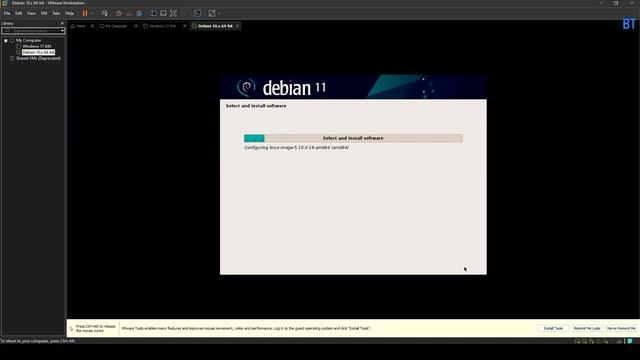Click the VMware Tools info message text

pyautogui.click(x=246, y=328)
